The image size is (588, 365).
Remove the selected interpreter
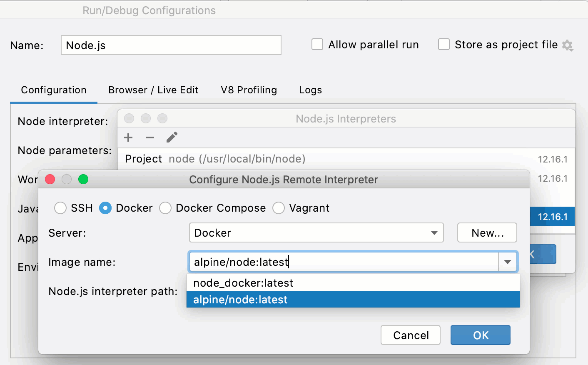point(149,137)
